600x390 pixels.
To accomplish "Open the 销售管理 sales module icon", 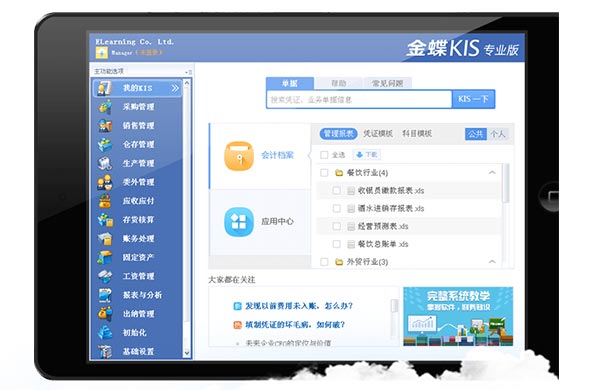I will coord(105,126).
